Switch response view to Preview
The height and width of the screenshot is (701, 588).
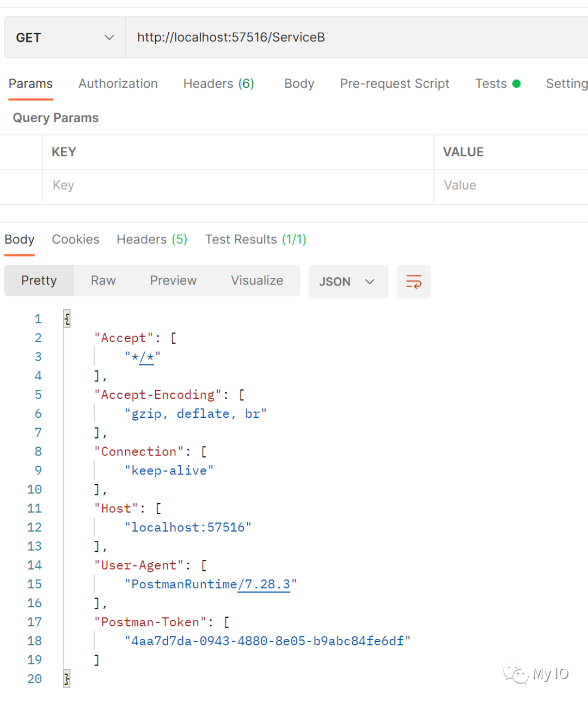(173, 281)
